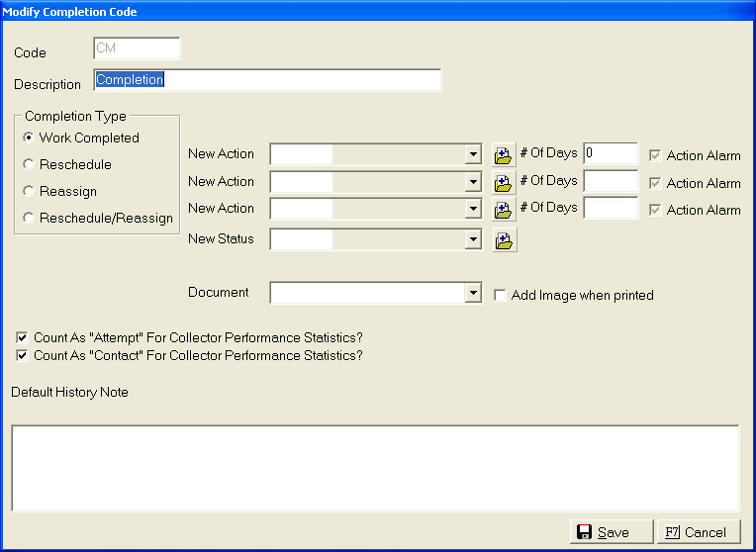Toggle Count As "Attempt" checkbox
The width and height of the screenshot is (756, 552).
click(x=22, y=337)
